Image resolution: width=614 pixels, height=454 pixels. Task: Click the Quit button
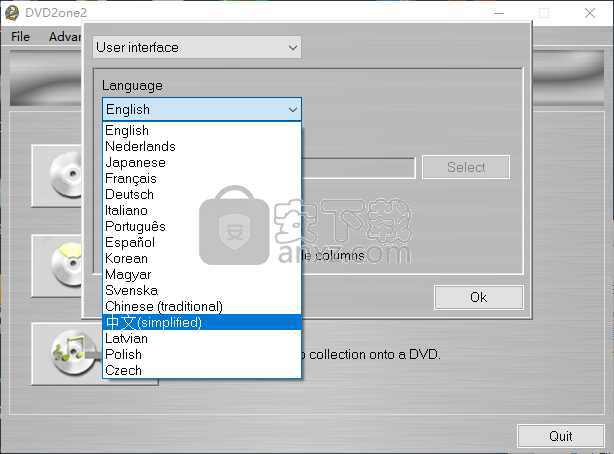point(561,436)
